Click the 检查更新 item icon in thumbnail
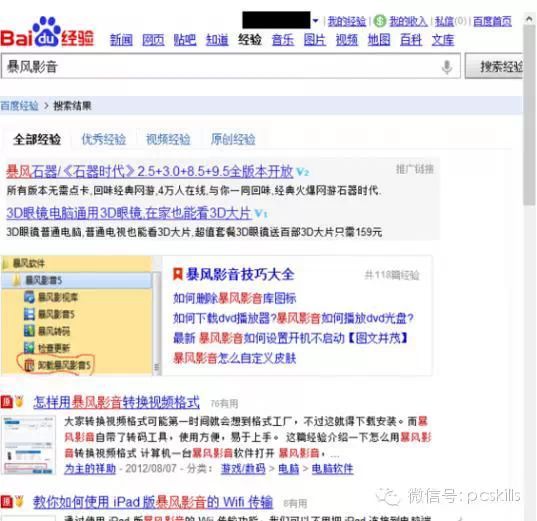The width and height of the screenshot is (537, 521). (x=29, y=348)
